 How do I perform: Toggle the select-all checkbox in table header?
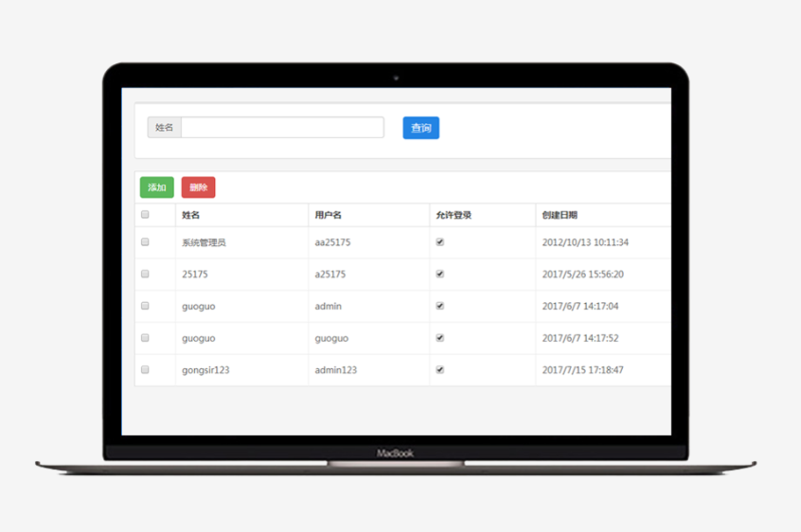[x=145, y=215]
